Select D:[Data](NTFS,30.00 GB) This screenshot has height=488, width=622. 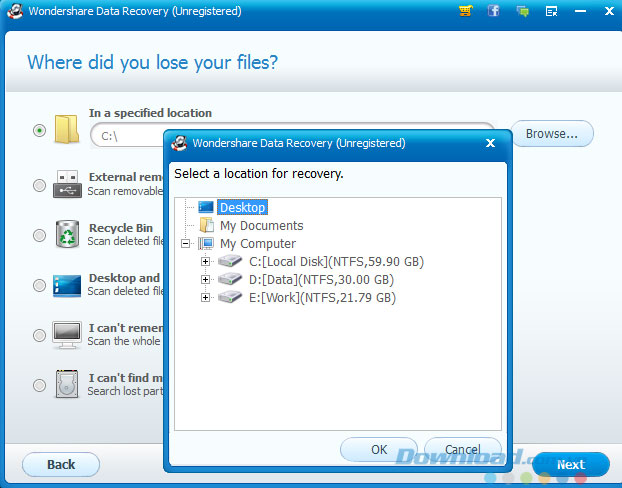[x=321, y=280]
